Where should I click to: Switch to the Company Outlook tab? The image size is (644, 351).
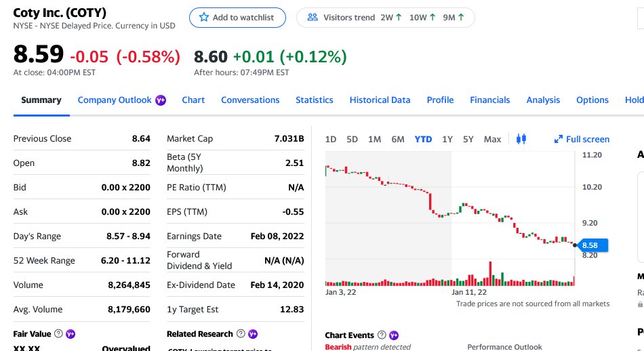[115, 100]
